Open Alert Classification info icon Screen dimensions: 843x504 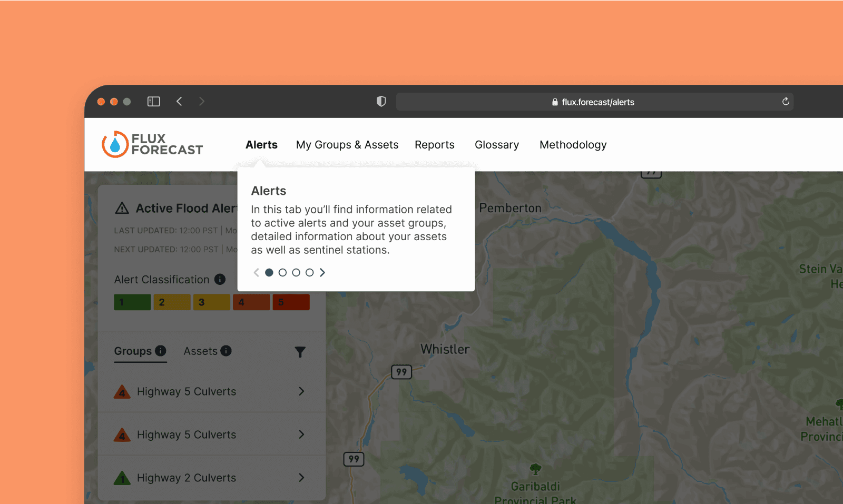(x=220, y=279)
